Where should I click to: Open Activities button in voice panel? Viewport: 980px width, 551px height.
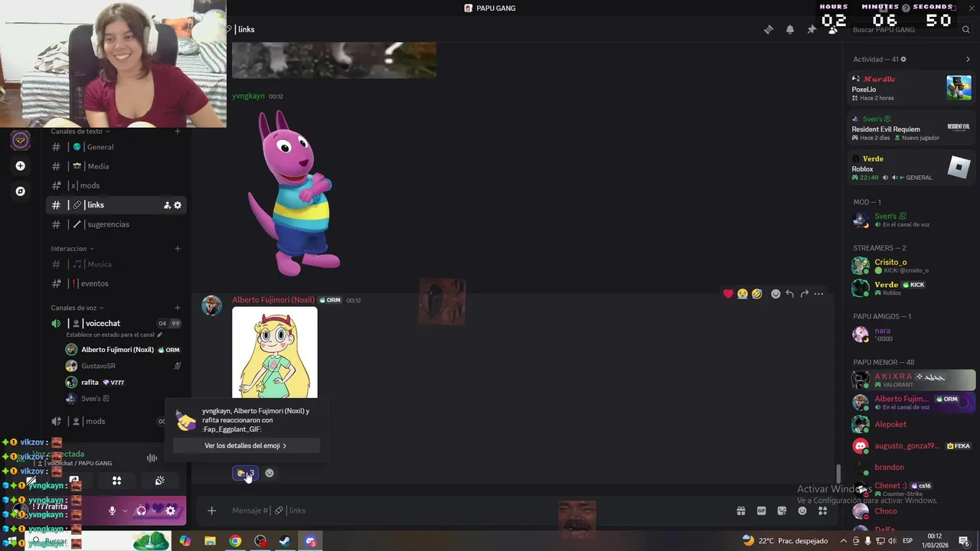(x=117, y=481)
